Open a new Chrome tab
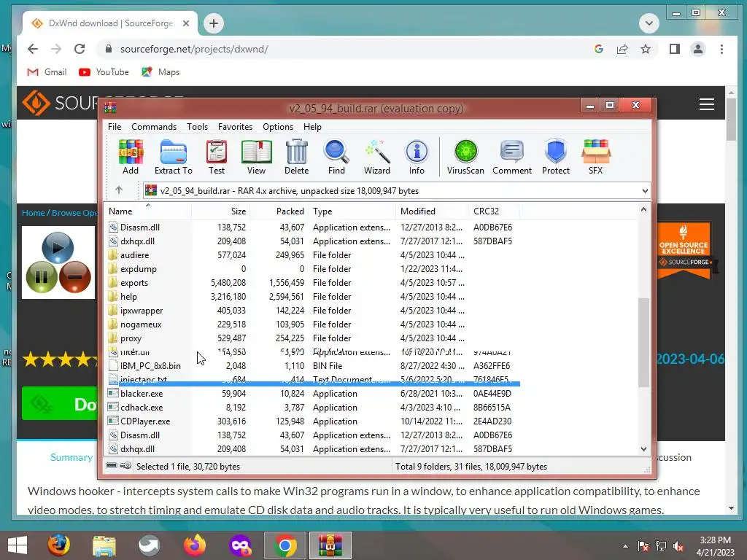The image size is (747, 560). tap(214, 23)
